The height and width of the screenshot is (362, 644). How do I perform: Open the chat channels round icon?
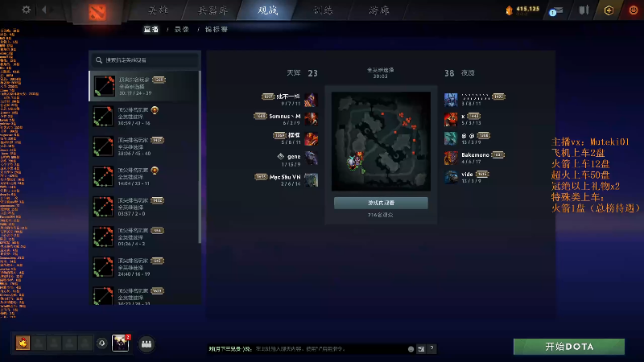click(x=147, y=344)
